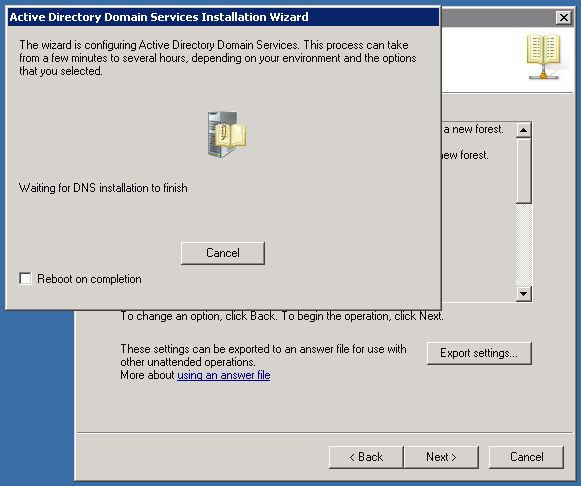Cancel the DNS installation progress dialog

coord(223,253)
